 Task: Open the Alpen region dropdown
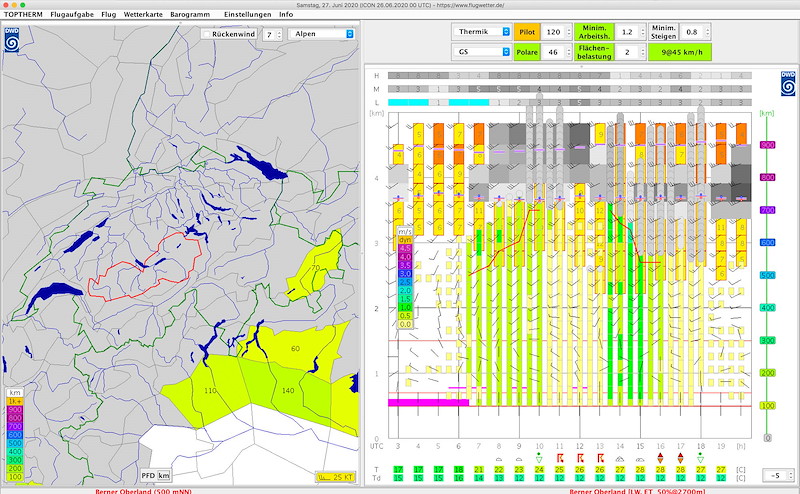click(321, 34)
